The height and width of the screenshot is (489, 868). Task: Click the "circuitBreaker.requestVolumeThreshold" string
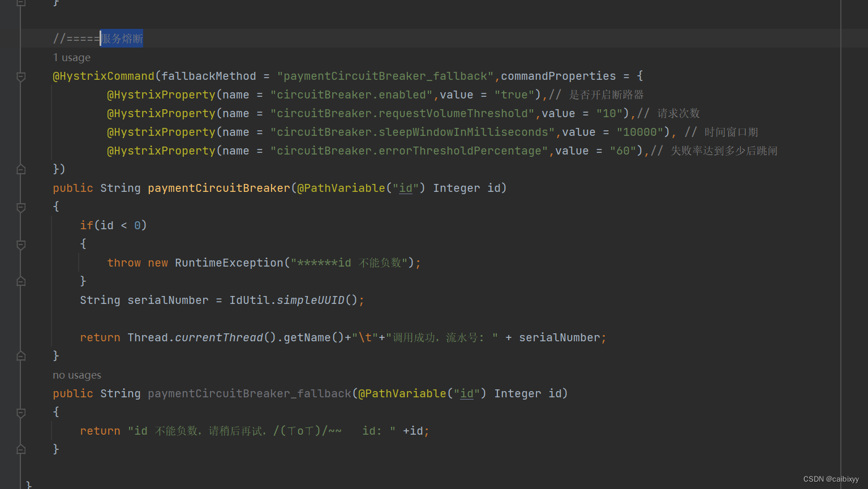[402, 113]
